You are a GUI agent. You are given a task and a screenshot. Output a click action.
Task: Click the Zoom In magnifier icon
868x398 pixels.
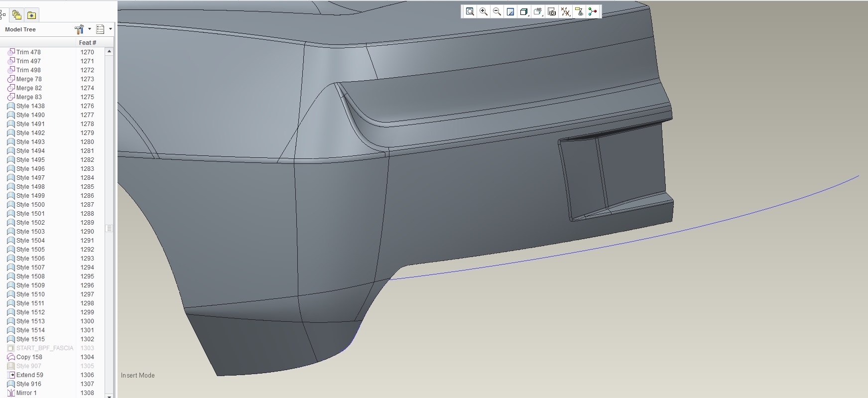[x=484, y=11]
